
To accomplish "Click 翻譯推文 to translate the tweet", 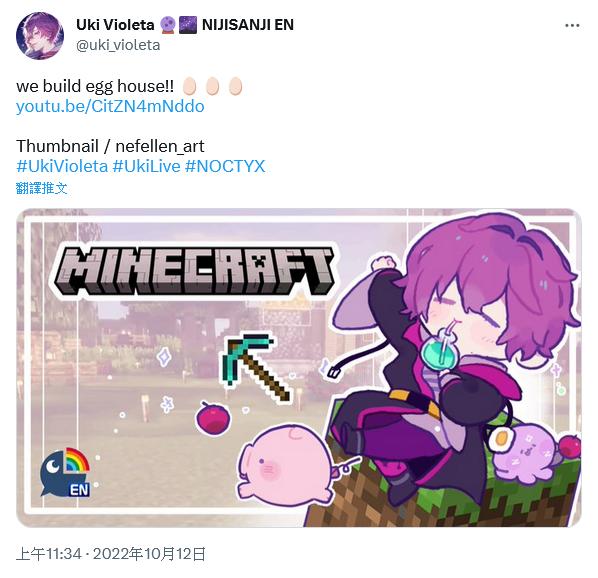I will (42, 188).
